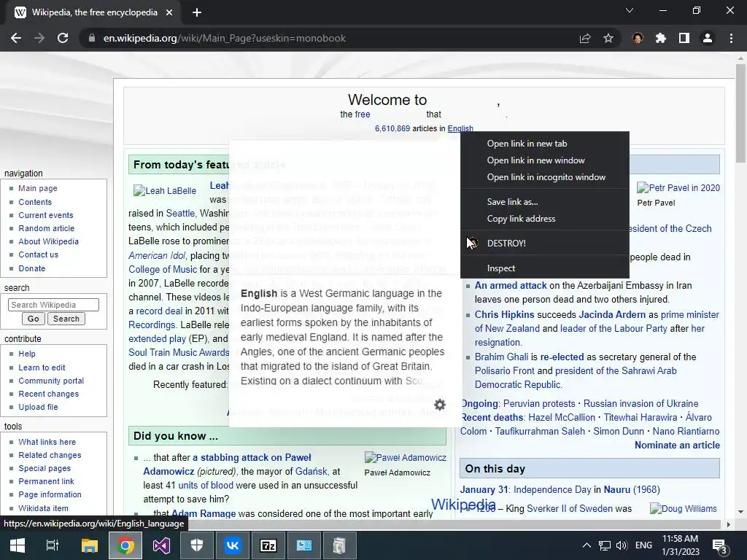
Task: Click the network tray icon
Action: pyautogui.click(x=605, y=545)
